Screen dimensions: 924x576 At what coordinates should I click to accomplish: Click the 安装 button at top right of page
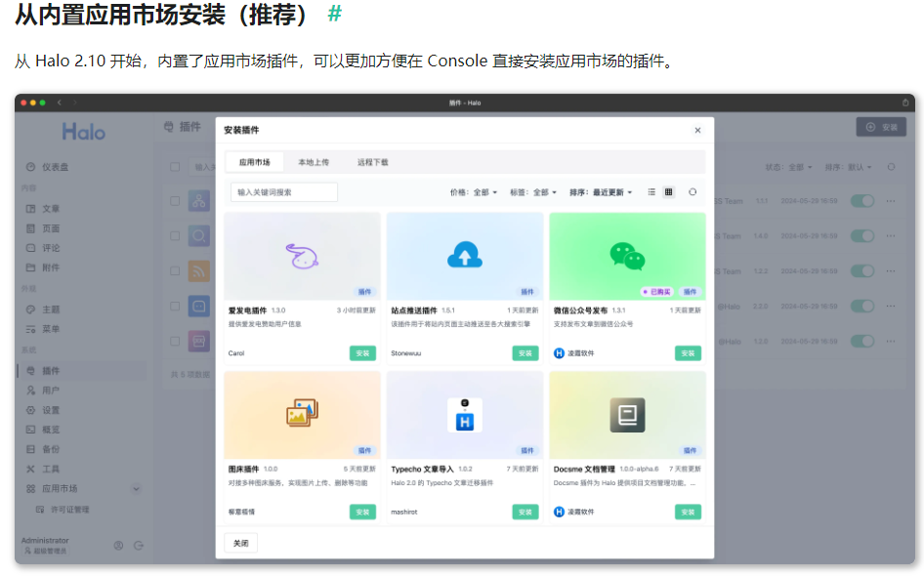tap(881, 127)
